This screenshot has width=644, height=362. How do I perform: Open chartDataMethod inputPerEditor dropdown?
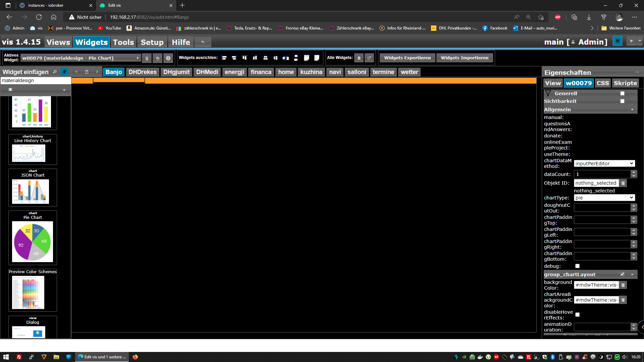(604, 164)
